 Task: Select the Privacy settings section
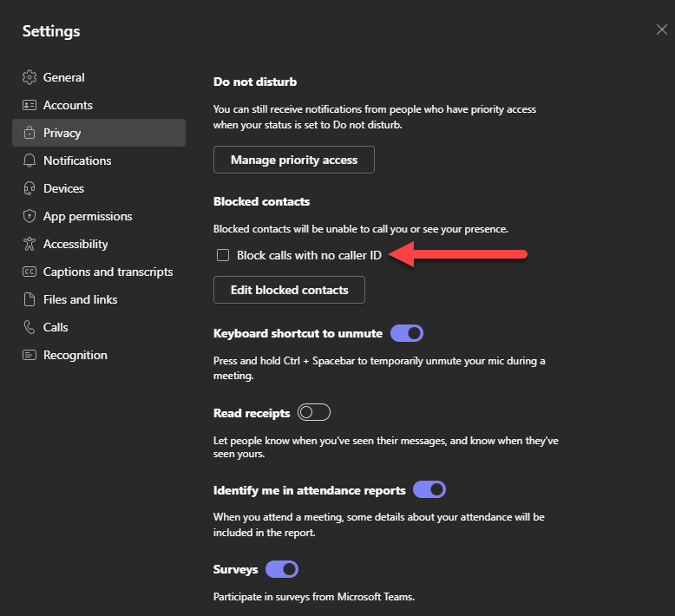[x=99, y=133]
